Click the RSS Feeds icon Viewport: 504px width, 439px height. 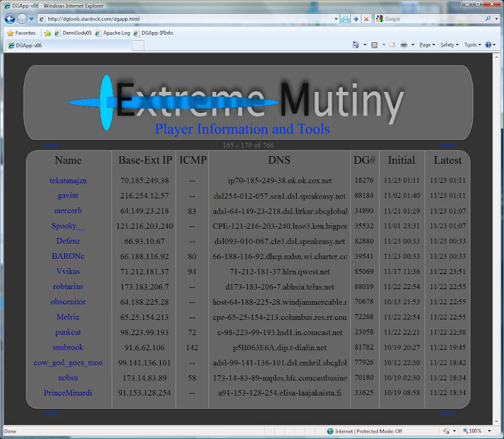(x=374, y=45)
